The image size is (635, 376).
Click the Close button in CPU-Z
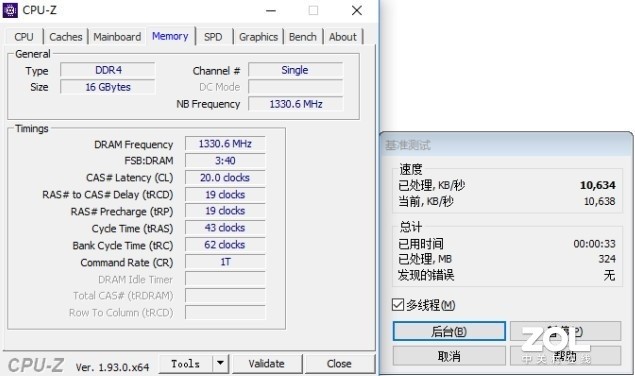(339, 364)
